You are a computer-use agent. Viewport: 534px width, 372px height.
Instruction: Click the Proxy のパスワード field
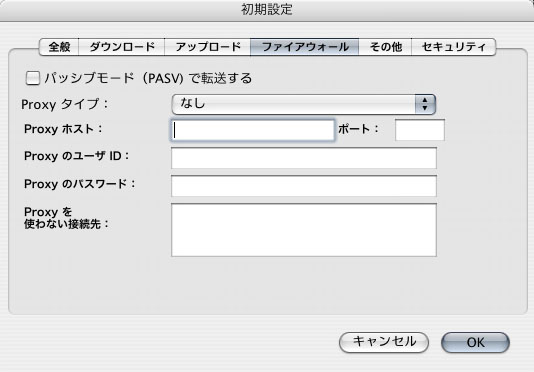click(x=304, y=186)
